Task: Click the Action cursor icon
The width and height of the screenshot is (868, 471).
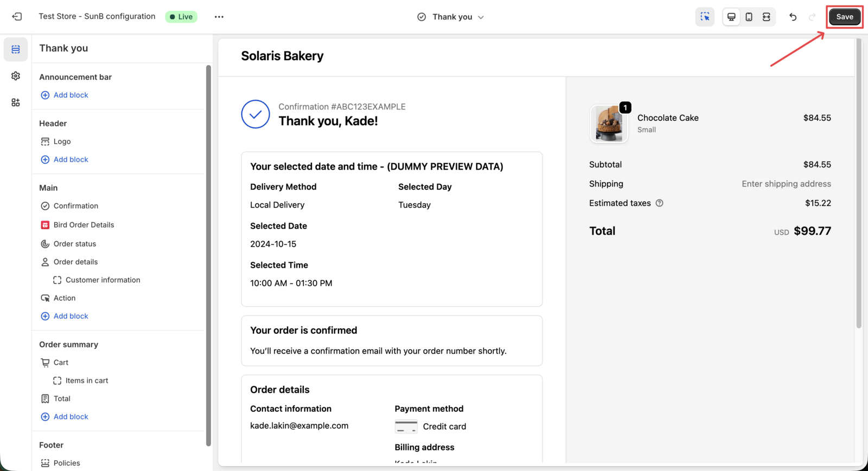Action: tap(45, 298)
